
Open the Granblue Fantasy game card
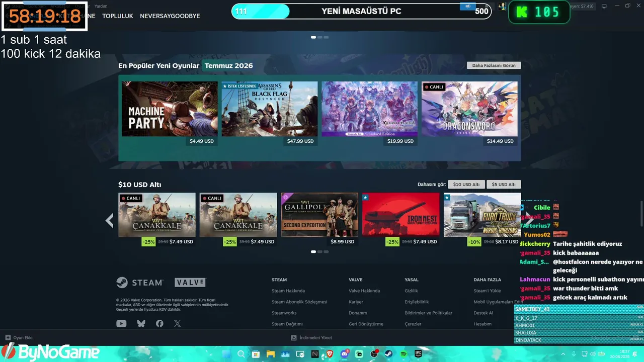point(369,109)
